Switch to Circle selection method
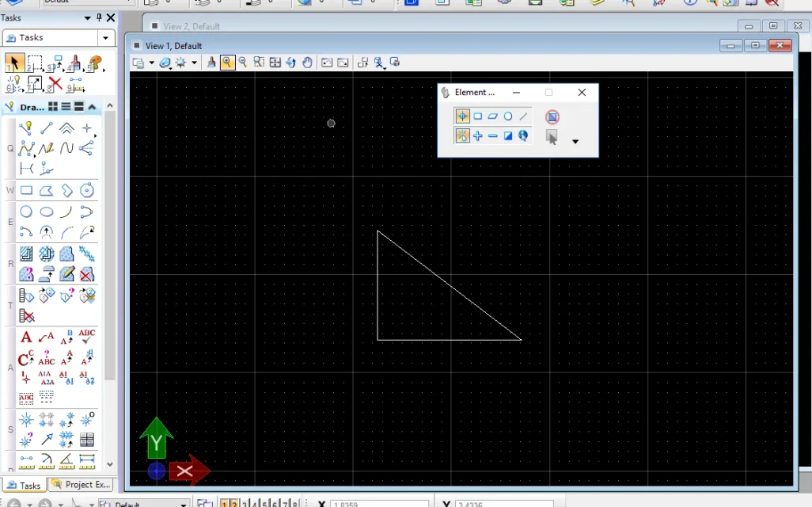Screen dimensions: 812x507 click(x=508, y=116)
